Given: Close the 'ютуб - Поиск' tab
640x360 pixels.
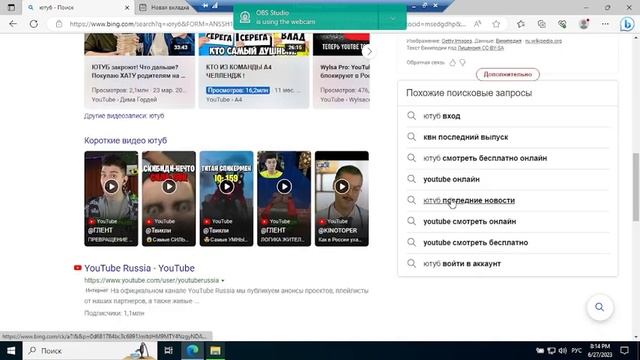Looking at the screenshot, I should (127, 7).
